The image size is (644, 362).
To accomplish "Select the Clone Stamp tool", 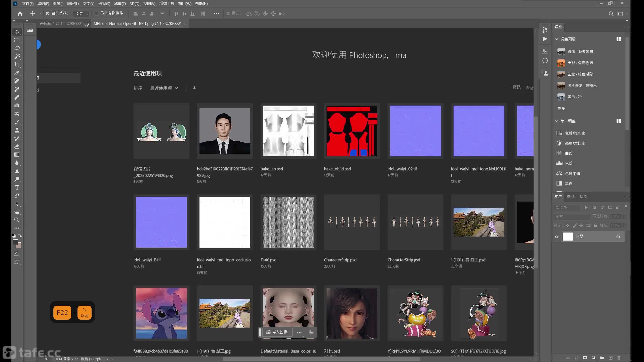I will [17, 130].
